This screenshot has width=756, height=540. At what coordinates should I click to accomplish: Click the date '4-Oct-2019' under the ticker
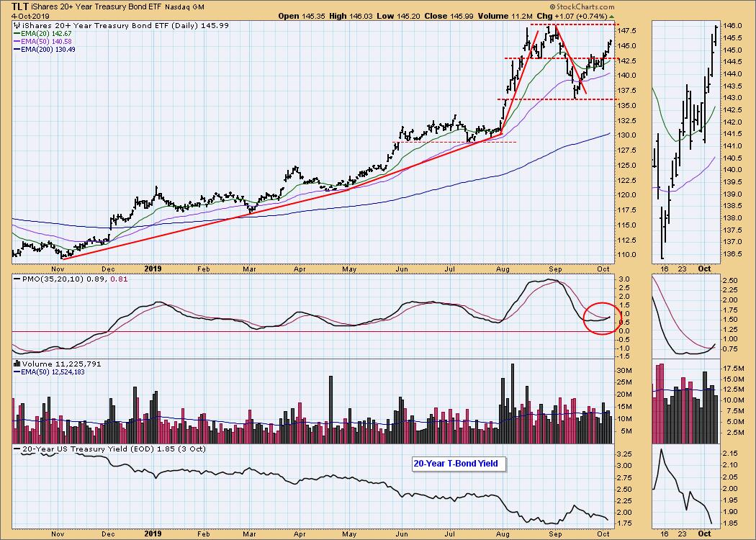coord(30,16)
